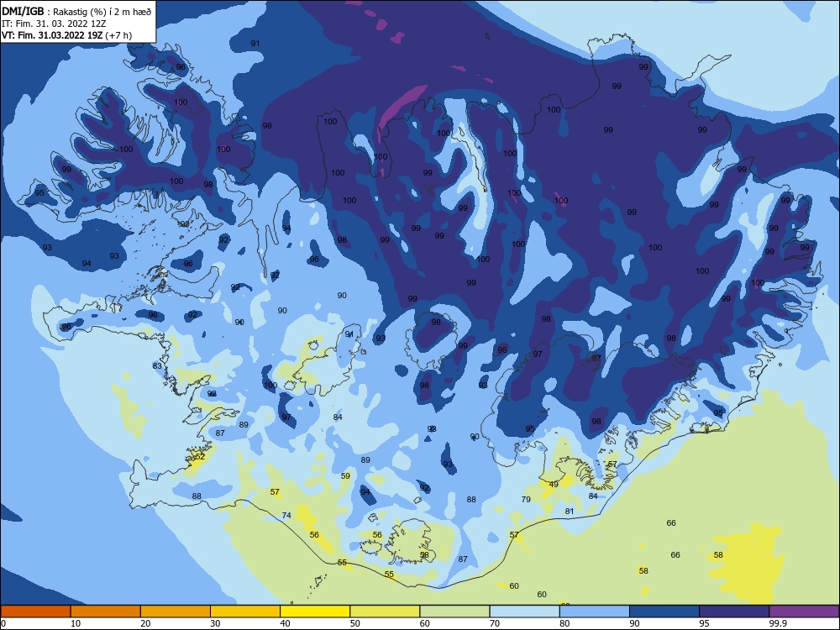This screenshot has height=630, width=840.
Task: Click the value '83' on the west coast
Action: [x=157, y=366]
